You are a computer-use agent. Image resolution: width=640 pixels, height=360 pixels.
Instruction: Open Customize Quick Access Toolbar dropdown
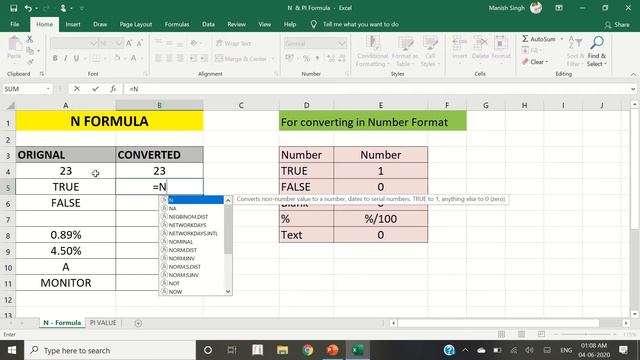pyautogui.click(x=82, y=8)
